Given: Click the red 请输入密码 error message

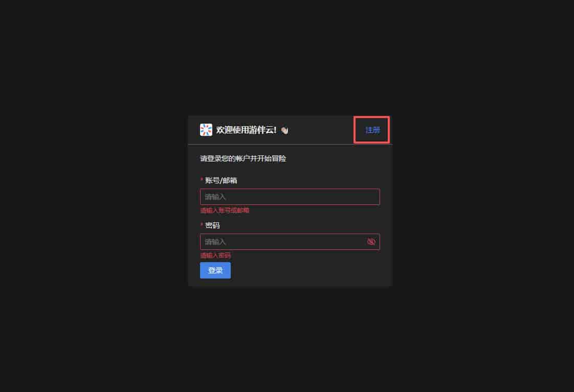Looking at the screenshot, I should pyautogui.click(x=215, y=255).
